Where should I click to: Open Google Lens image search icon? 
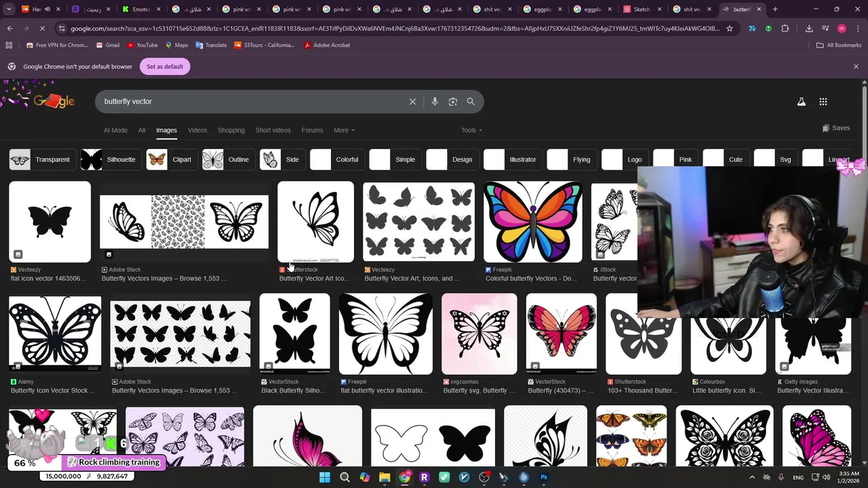453,102
